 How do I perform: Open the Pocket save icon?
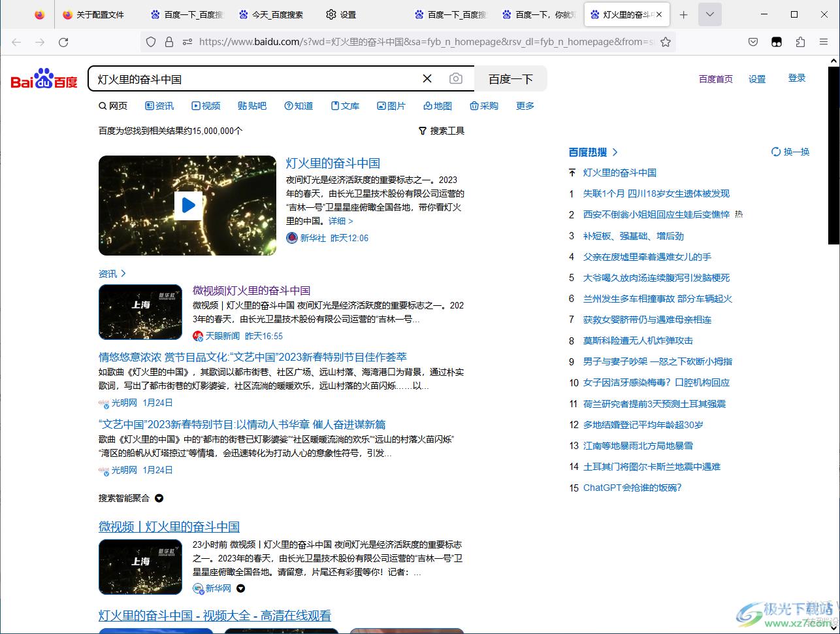point(753,42)
